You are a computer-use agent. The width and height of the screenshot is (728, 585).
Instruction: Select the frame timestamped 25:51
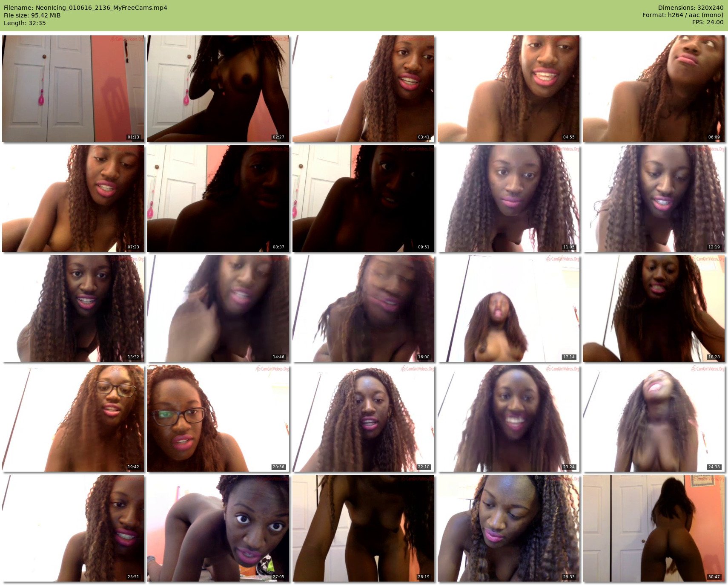[73, 528]
